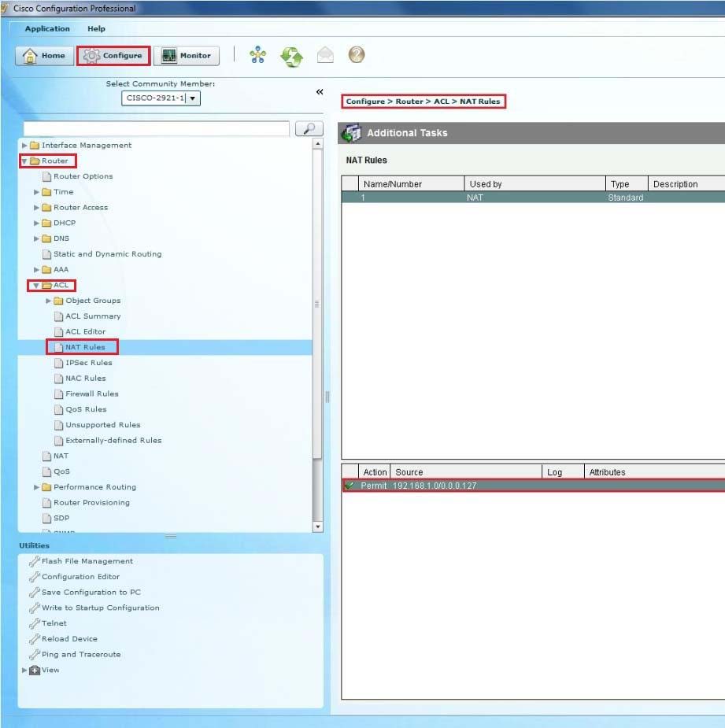Expand the DNS folder

36,238
